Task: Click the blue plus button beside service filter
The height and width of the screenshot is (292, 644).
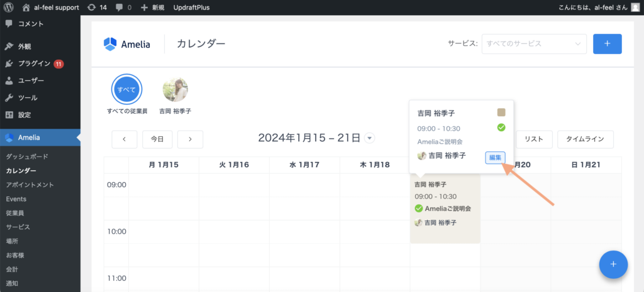Action: 607,44
